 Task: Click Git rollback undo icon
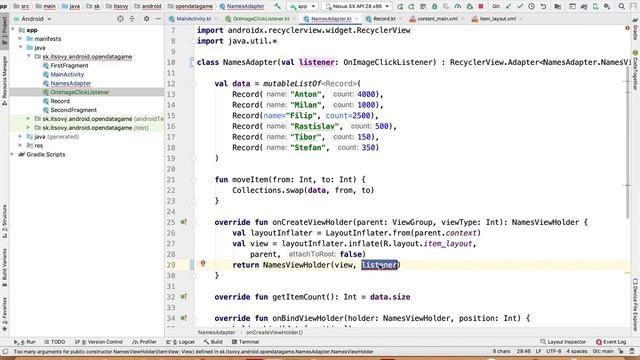pos(543,6)
